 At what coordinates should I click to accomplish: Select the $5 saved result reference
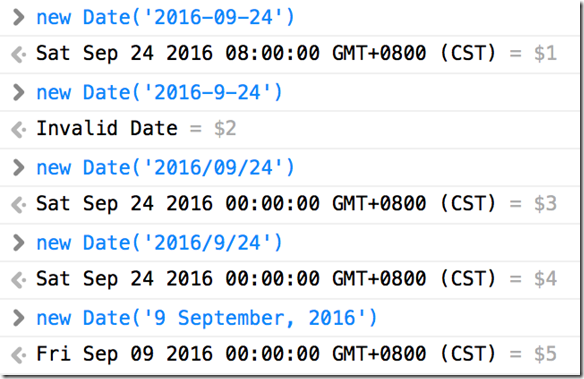pos(545,354)
